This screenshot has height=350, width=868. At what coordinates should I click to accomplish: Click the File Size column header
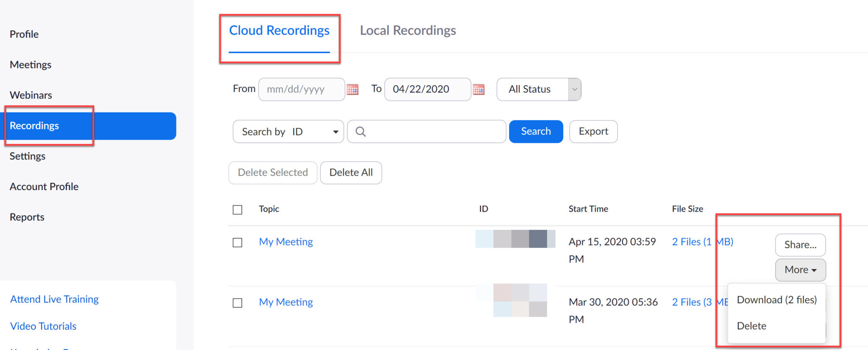coord(687,209)
